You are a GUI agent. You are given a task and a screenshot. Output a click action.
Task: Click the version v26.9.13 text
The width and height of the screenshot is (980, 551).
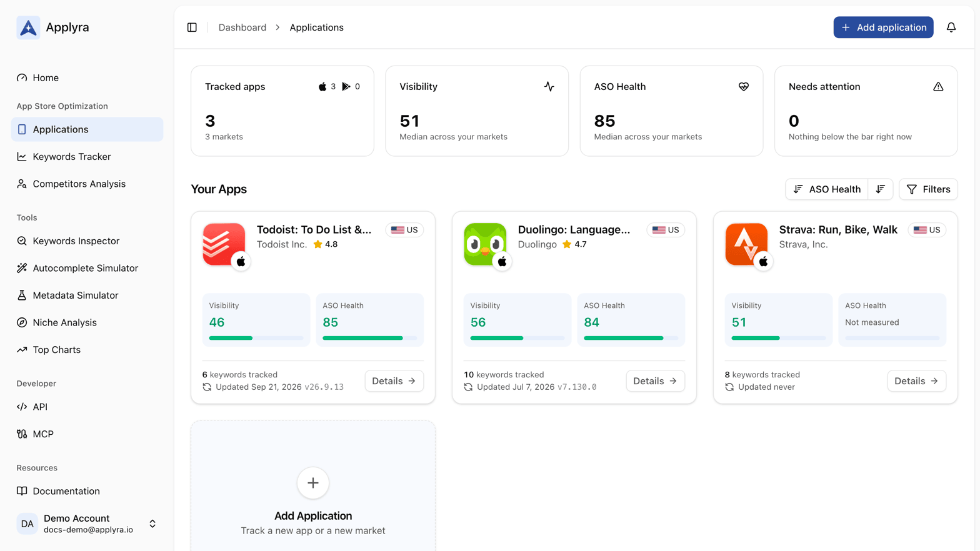tap(324, 387)
